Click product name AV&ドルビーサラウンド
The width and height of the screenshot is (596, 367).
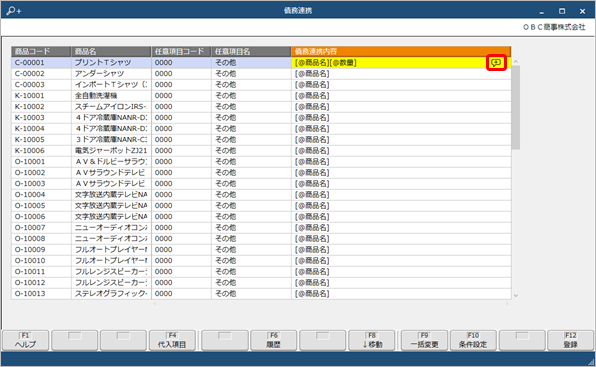[x=111, y=162]
